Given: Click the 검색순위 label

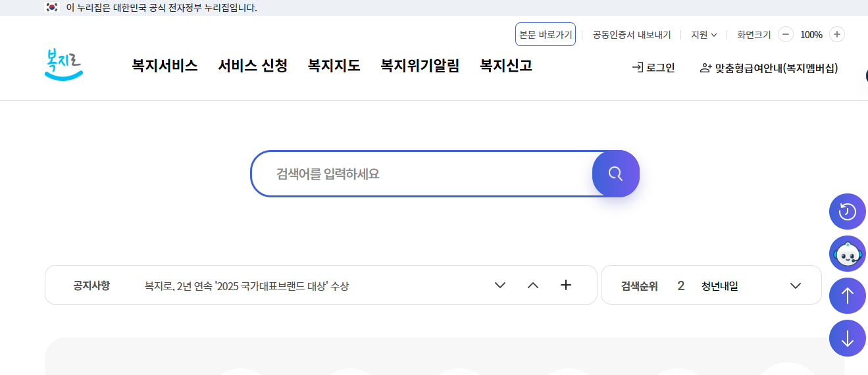Looking at the screenshot, I should point(640,286).
